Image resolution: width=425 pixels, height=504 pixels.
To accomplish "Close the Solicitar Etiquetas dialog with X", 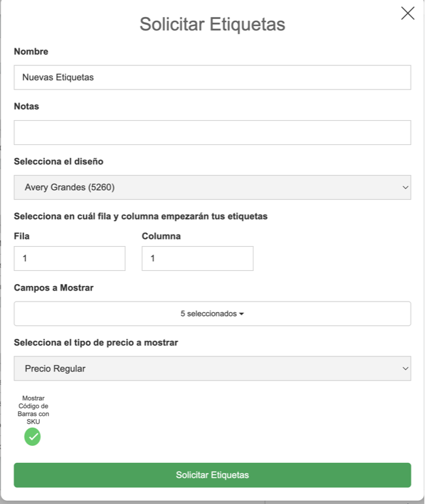I will point(407,14).
